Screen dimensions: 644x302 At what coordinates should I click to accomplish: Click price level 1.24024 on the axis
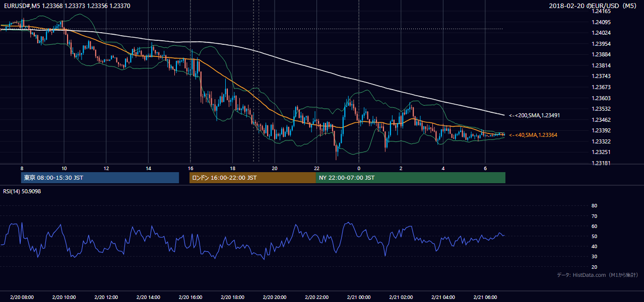click(602, 33)
